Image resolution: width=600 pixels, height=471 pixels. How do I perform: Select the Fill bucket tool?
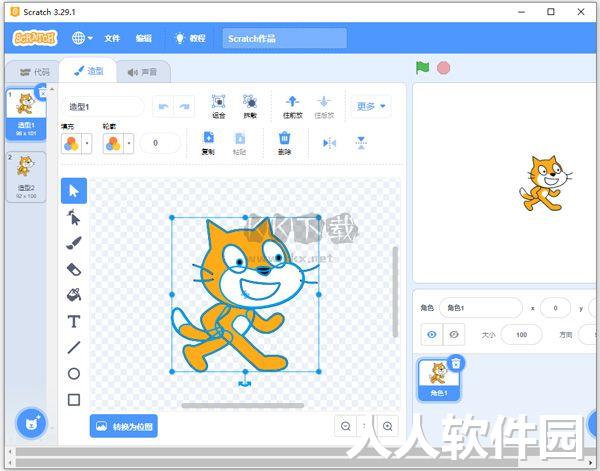click(x=74, y=295)
